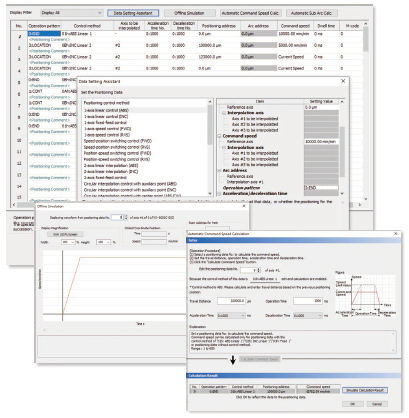Select row number 12 in the positioning table

tap(19, 163)
